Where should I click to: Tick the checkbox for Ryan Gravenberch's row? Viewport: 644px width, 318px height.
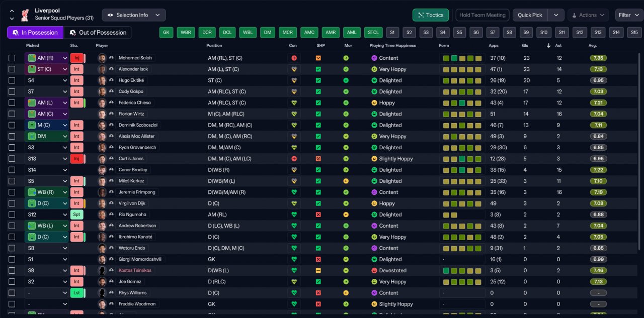coord(12,148)
